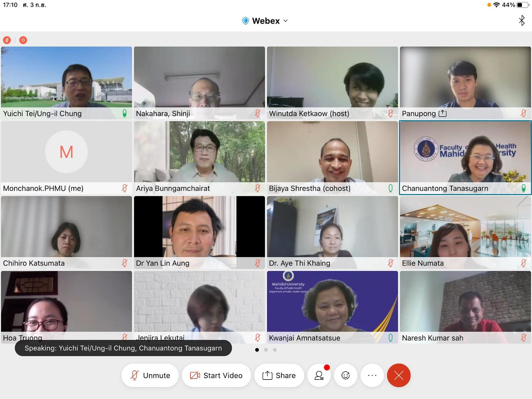This screenshot has width=532, height=399.
Task: Tap green mic icon for Chanuantong Tanasugarn
Action: pos(523,188)
